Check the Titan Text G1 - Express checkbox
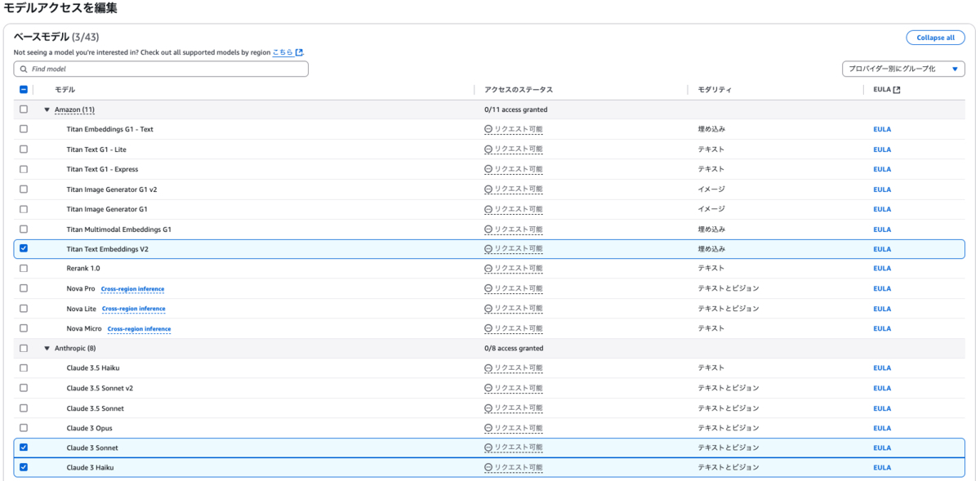 (23, 169)
